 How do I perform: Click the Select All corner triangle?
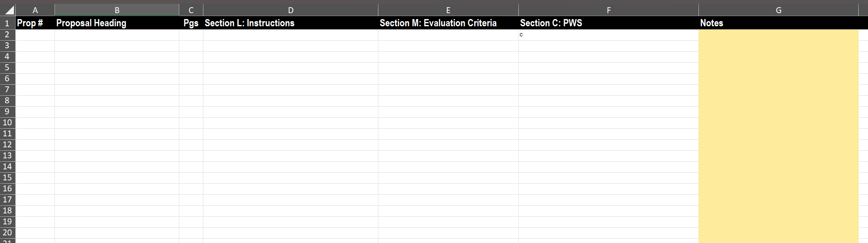(8, 10)
